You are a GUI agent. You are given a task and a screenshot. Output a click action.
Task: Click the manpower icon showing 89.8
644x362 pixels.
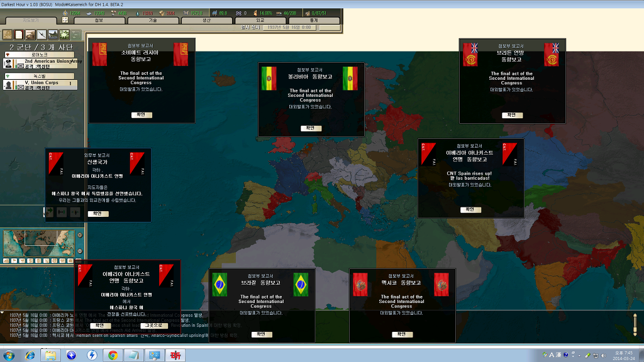pos(214,13)
